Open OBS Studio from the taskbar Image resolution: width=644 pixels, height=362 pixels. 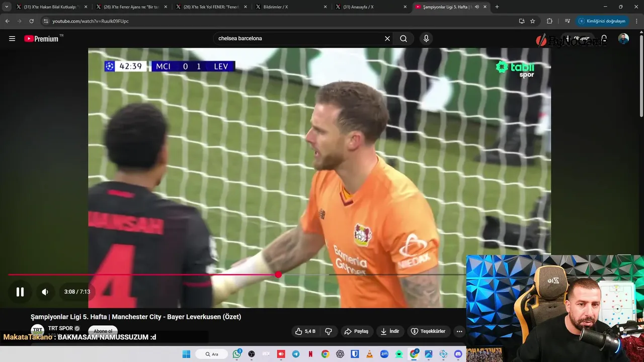(x=252, y=354)
